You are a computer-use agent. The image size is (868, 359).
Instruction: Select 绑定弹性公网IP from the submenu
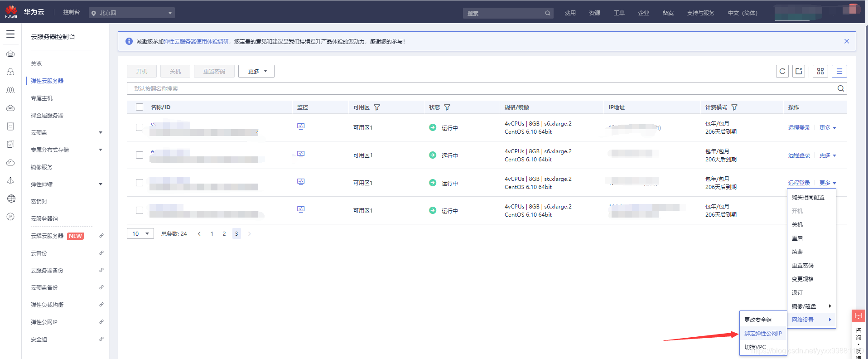click(763, 334)
